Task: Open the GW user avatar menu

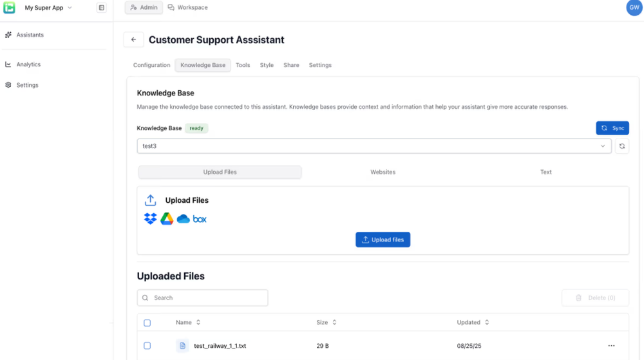Action: (x=634, y=8)
